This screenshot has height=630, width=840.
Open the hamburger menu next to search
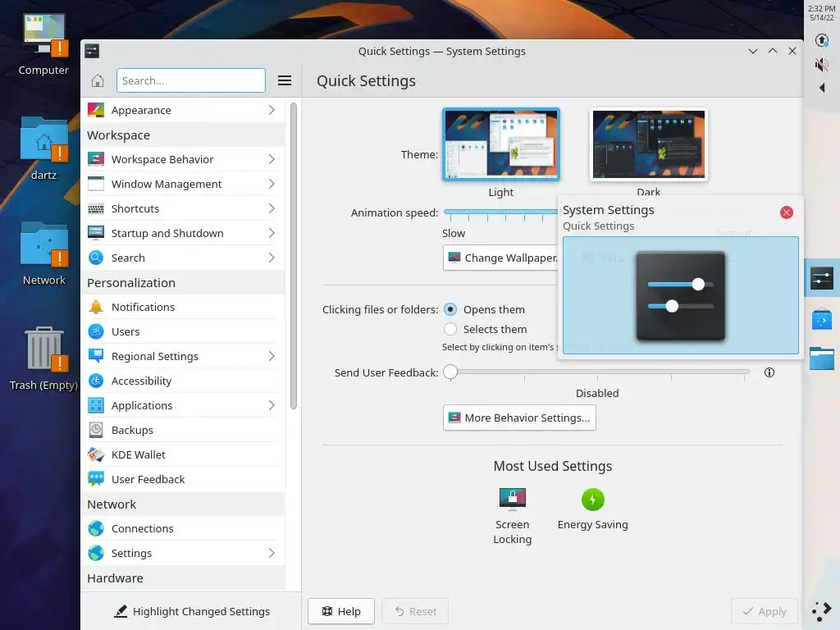click(285, 81)
